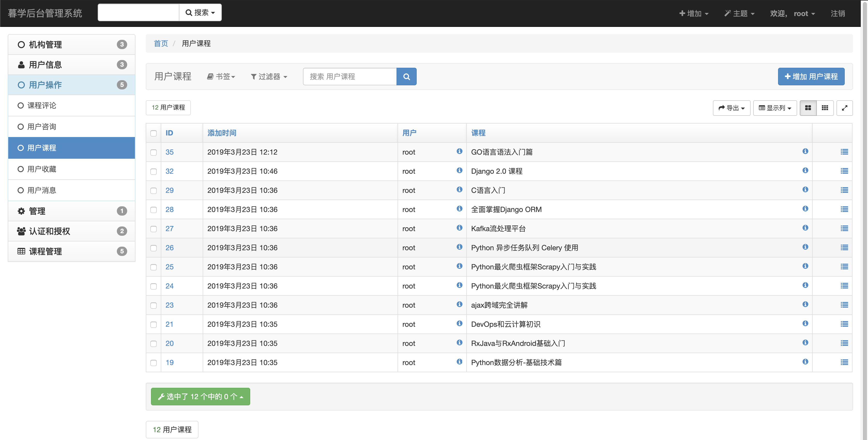
Task: Select the large grid layout icon
Action: pos(808,108)
